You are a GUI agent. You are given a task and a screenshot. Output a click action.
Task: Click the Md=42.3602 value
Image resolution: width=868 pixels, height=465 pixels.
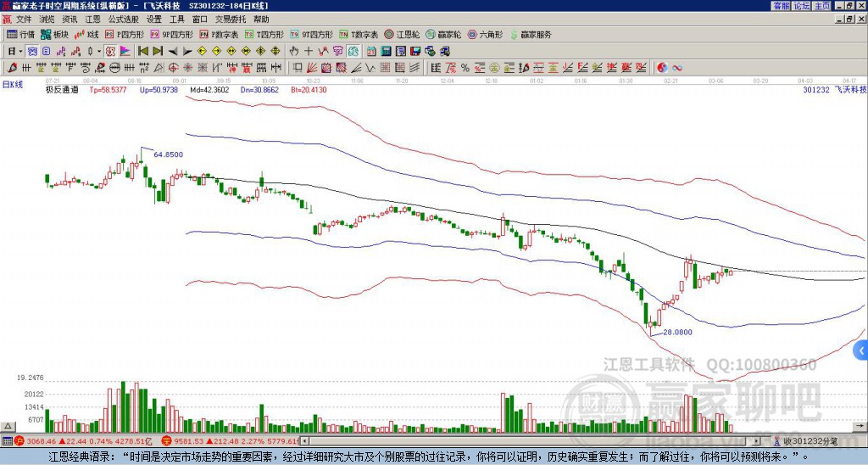click(209, 89)
